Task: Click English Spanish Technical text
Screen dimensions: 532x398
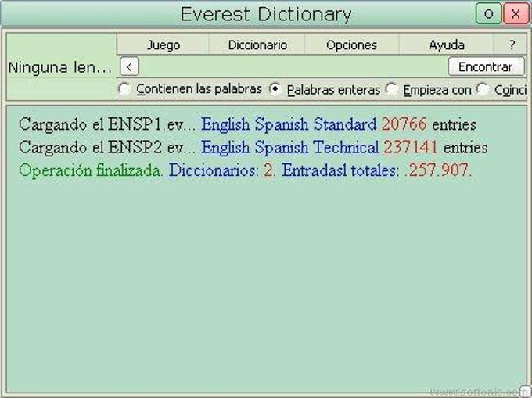Action: tap(289, 147)
